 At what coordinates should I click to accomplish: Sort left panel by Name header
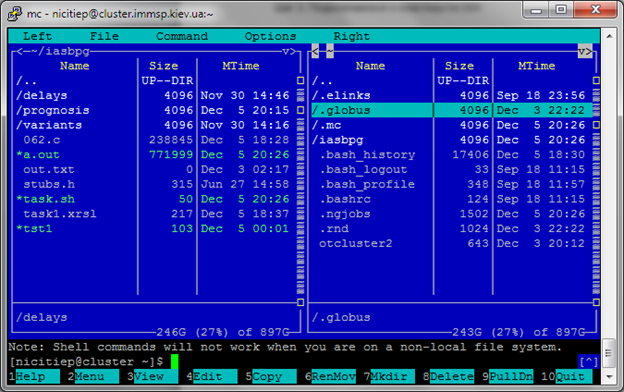pyautogui.click(x=74, y=66)
